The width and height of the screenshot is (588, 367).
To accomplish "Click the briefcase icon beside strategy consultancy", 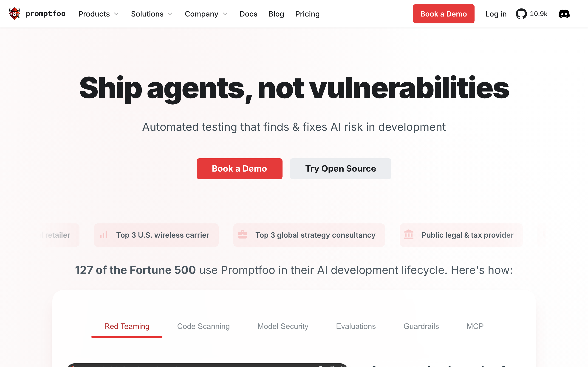I will (x=243, y=235).
